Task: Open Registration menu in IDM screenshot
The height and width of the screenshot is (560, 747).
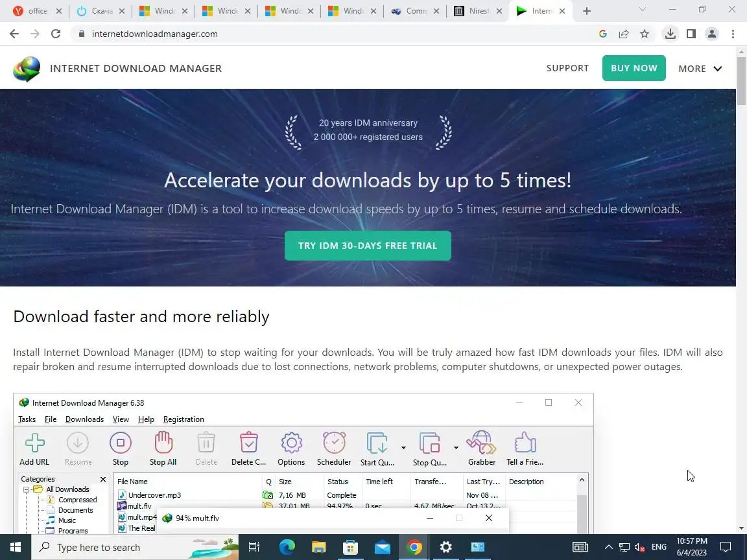Action: [x=184, y=419]
